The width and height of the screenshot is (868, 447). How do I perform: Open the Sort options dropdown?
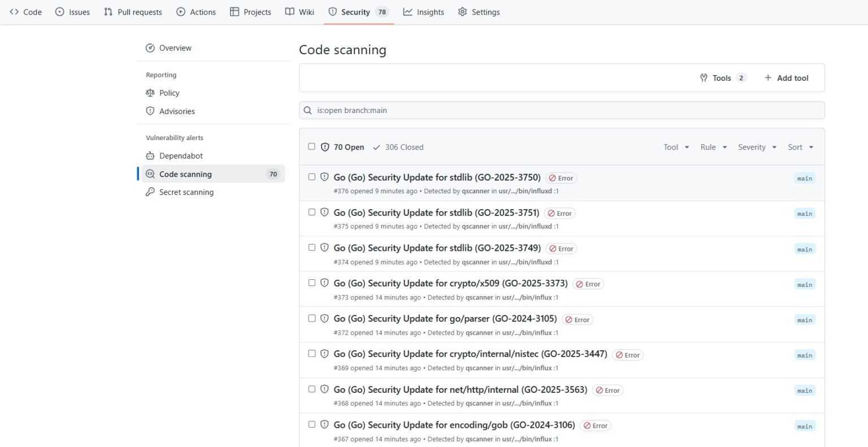click(x=800, y=147)
